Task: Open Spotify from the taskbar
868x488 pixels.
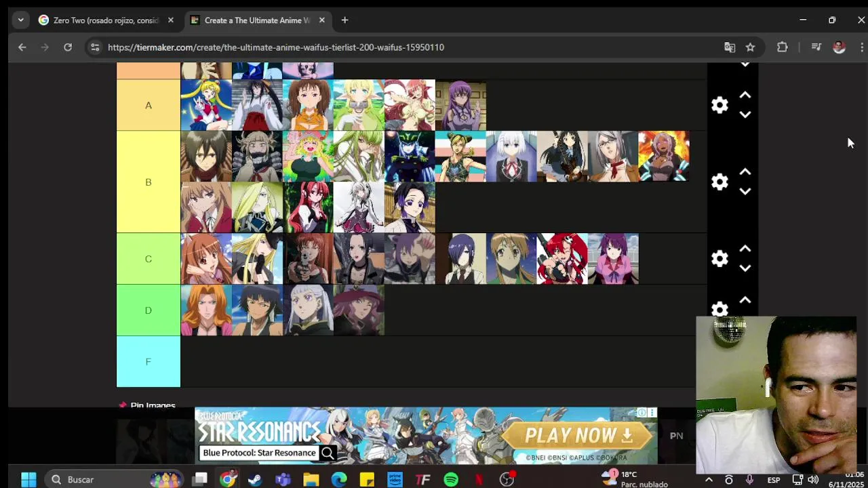Action: [451, 479]
